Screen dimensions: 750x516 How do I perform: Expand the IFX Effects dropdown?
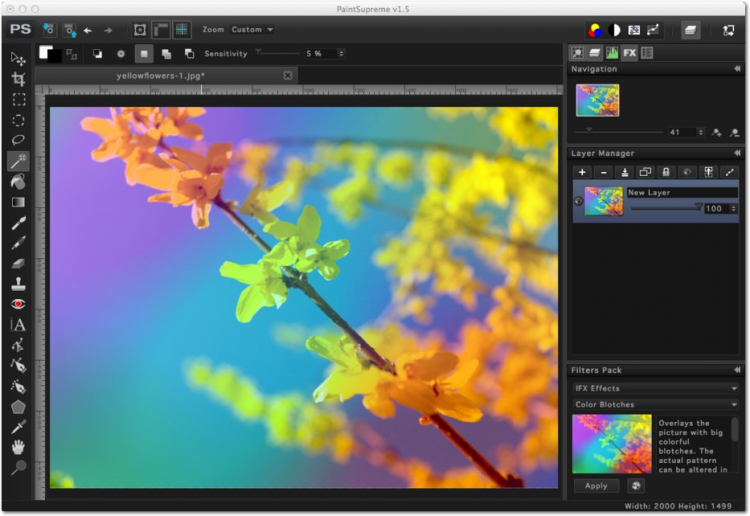[x=655, y=388]
